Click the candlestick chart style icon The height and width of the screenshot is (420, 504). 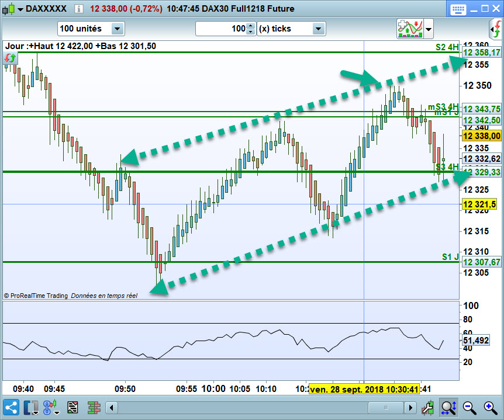[x=8, y=9]
